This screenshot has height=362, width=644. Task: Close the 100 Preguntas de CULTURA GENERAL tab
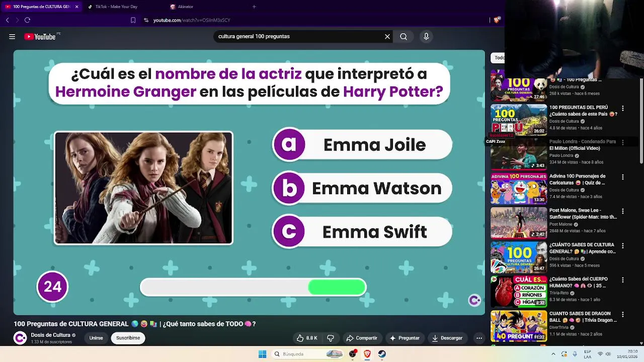(76, 7)
